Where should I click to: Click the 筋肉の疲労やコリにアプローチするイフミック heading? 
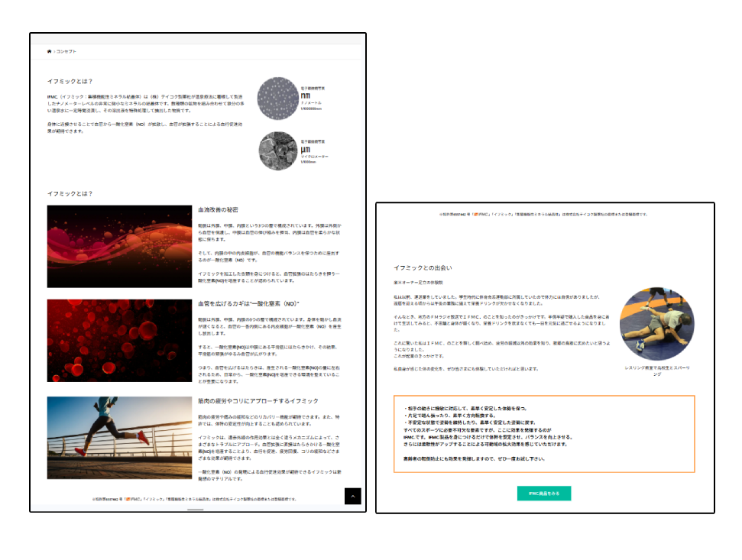(x=258, y=400)
